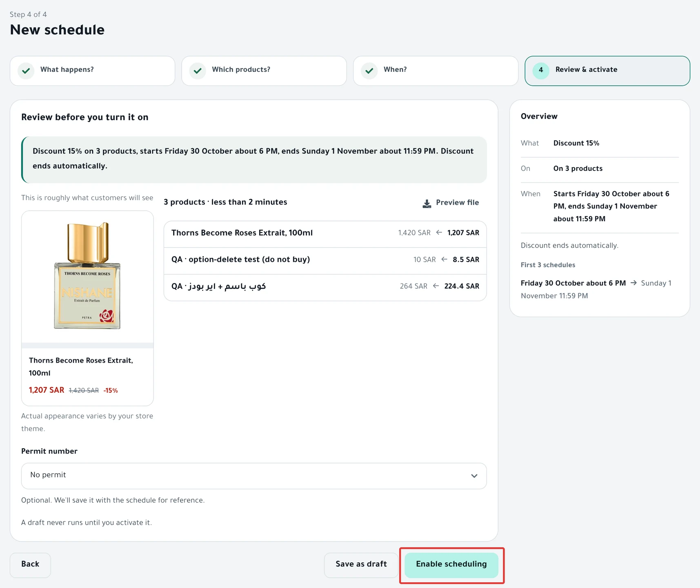Viewport: 700px width, 588px height.
Task: Click the 1,207 SAR price on preview card
Action: pyautogui.click(x=47, y=390)
